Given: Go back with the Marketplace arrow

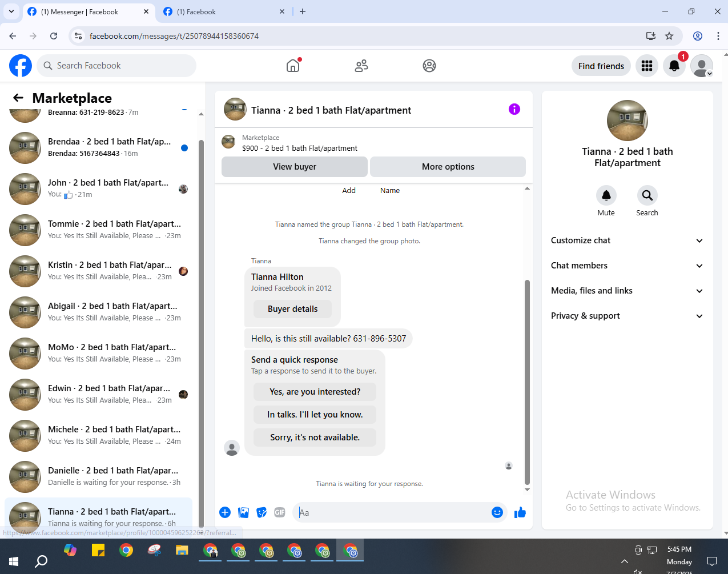Looking at the screenshot, I should (18, 98).
